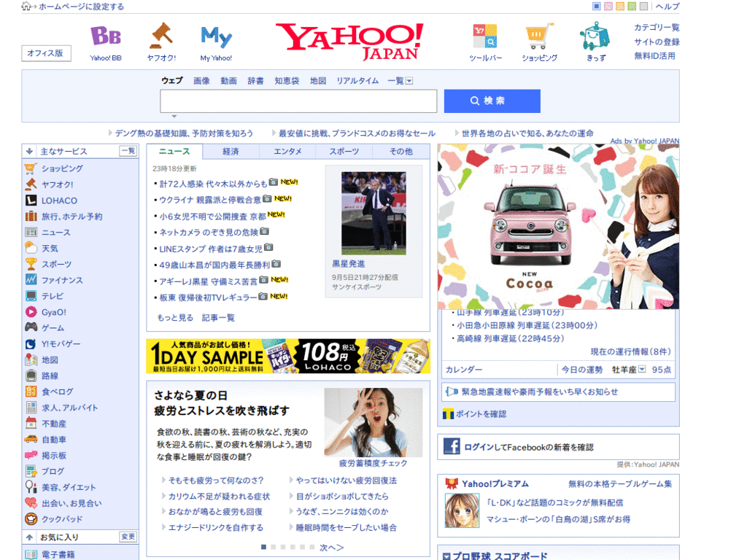The width and height of the screenshot is (747, 560).
Task: Open the Kids (きっず) icon
Action: point(595,36)
